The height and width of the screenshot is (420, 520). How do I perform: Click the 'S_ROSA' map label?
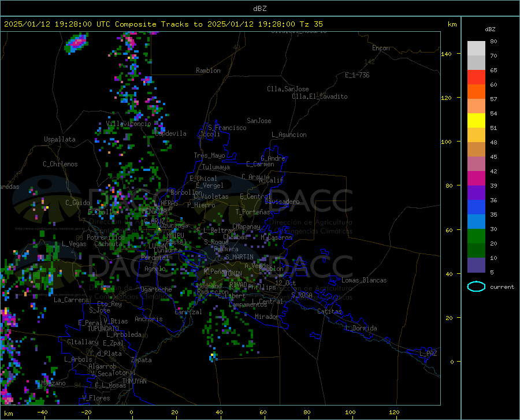coord(302,295)
